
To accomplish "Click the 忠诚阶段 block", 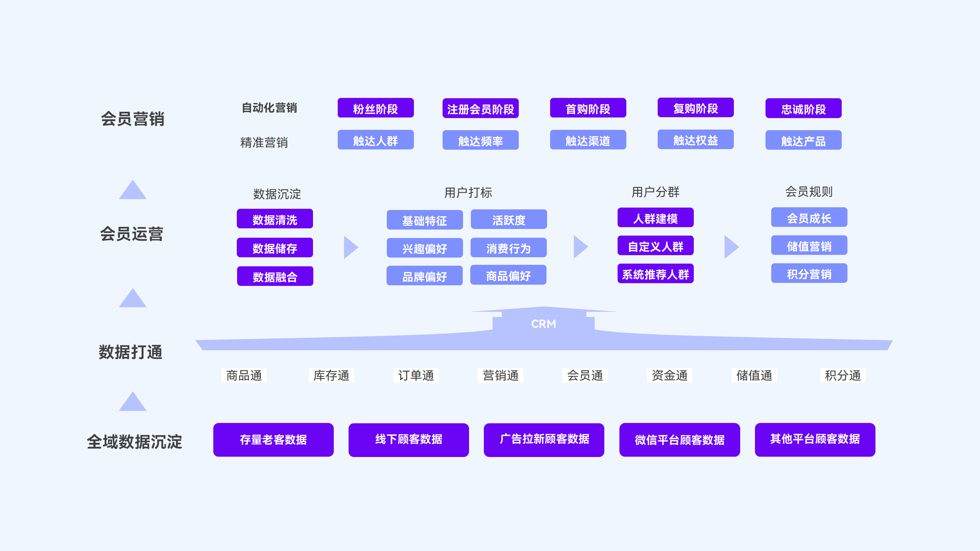I will 803,108.
